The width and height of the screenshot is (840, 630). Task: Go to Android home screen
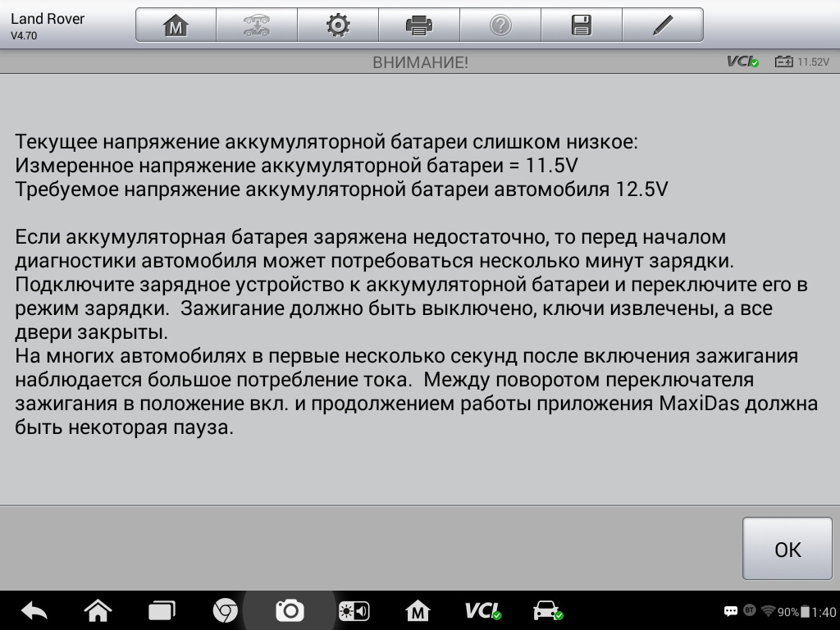click(x=98, y=610)
